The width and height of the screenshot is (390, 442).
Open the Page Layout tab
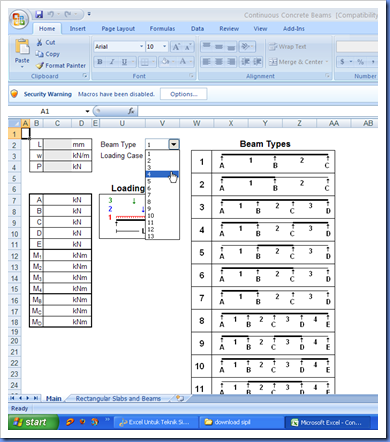click(x=118, y=29)
